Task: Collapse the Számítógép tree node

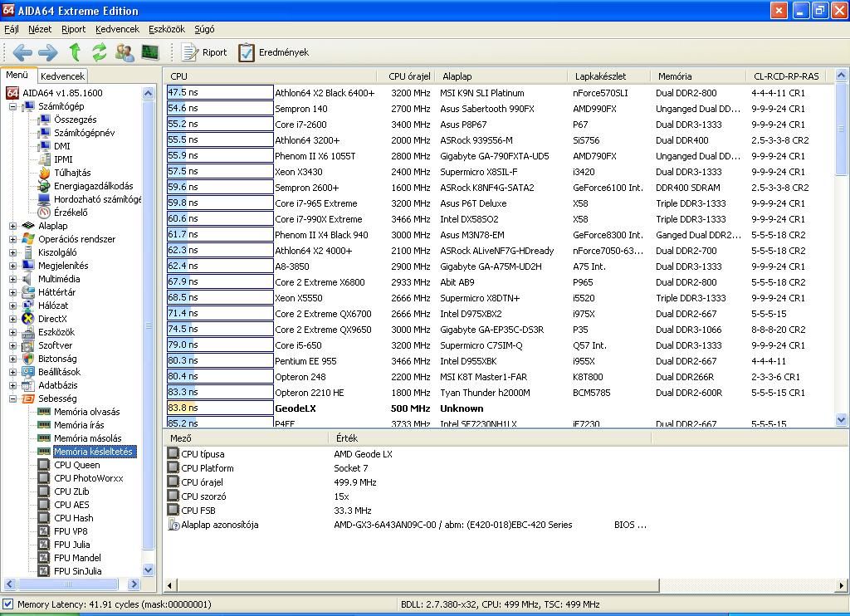Action: click(12, 106)
